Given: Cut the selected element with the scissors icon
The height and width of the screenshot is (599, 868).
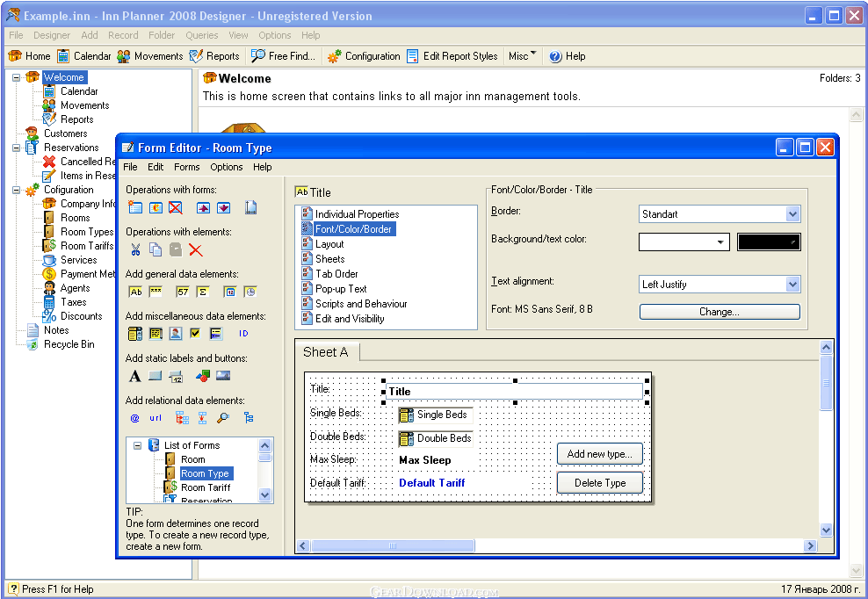Looking at the screenshot, I should pyautogui.click(x=135, y=249).
